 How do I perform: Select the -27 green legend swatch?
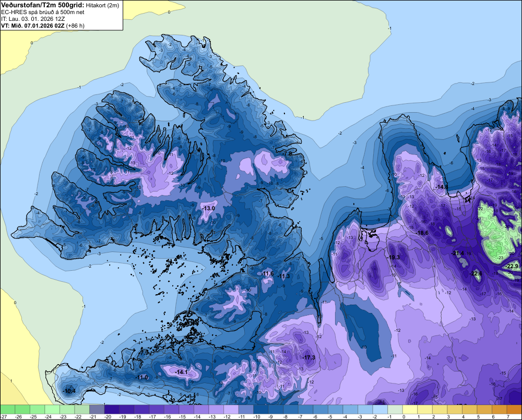click(7, 410)
